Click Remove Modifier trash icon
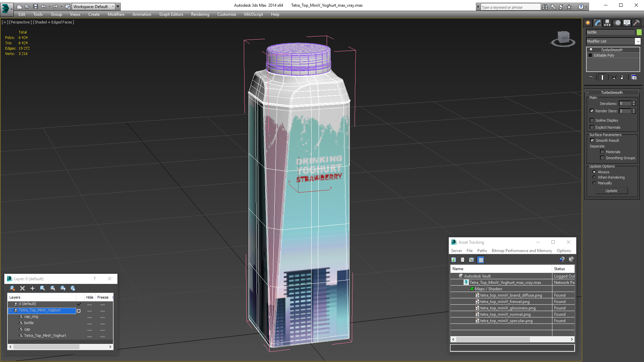This screenshot has height=362, width=644. click(x=622, y=77)
